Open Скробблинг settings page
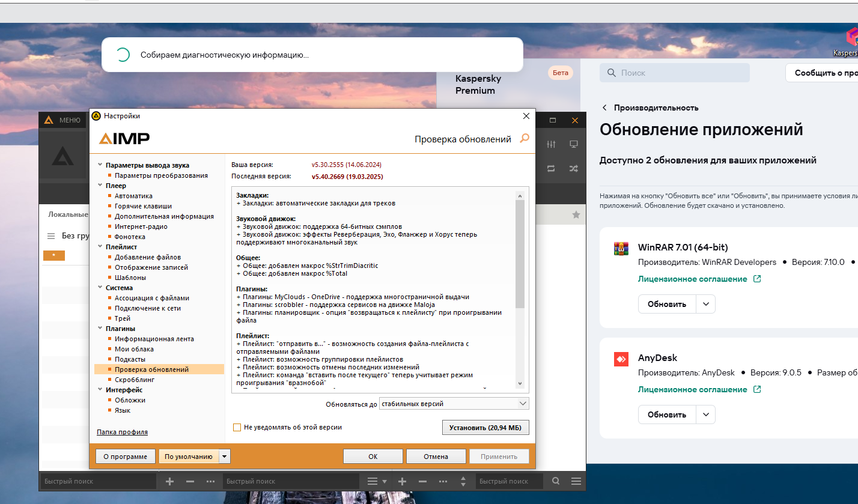 (x=135, y=380)
